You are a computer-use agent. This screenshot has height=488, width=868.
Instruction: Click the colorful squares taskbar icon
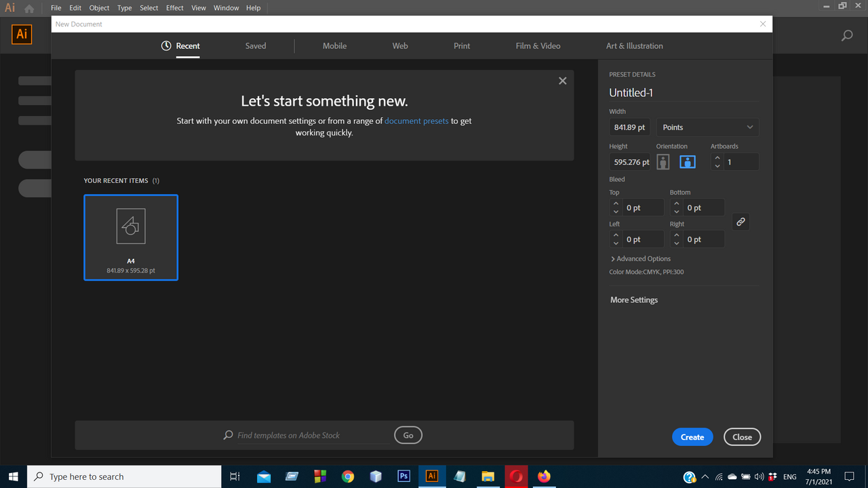point(320,476)
